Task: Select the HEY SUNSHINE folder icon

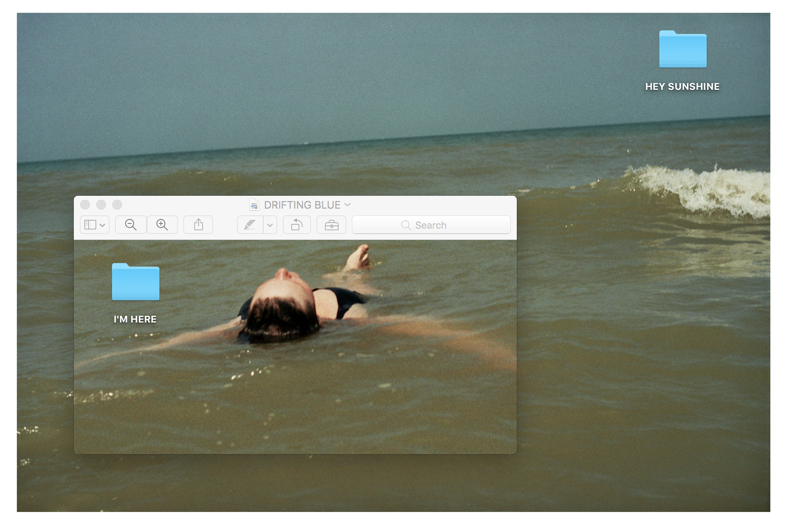Action: pos(683,49)
